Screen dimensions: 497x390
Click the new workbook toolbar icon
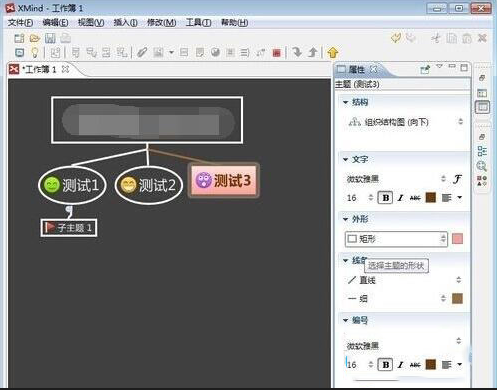pos(19,38)
